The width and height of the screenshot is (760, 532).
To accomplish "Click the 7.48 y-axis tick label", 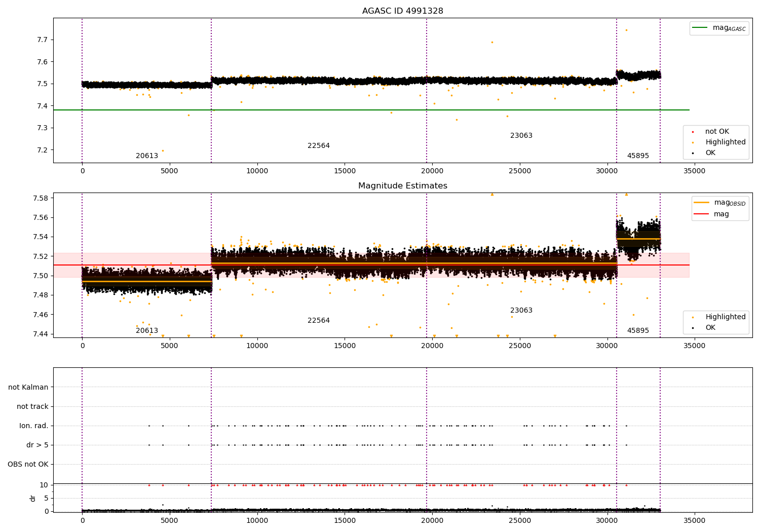I will point(40,295).
